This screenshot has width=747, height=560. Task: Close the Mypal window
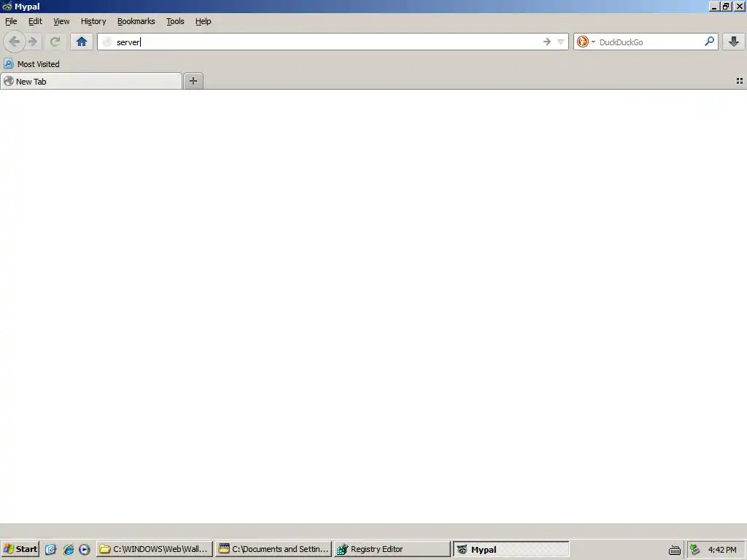point(740,6)
